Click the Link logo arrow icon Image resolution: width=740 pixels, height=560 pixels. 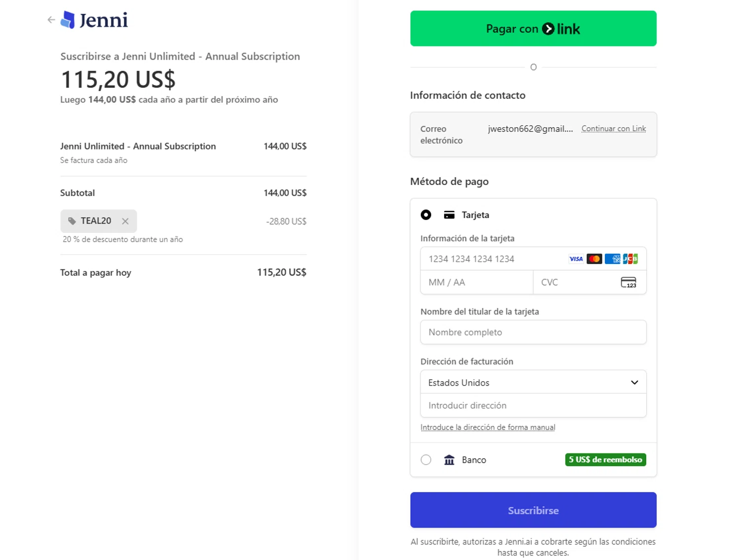point(548,29)
